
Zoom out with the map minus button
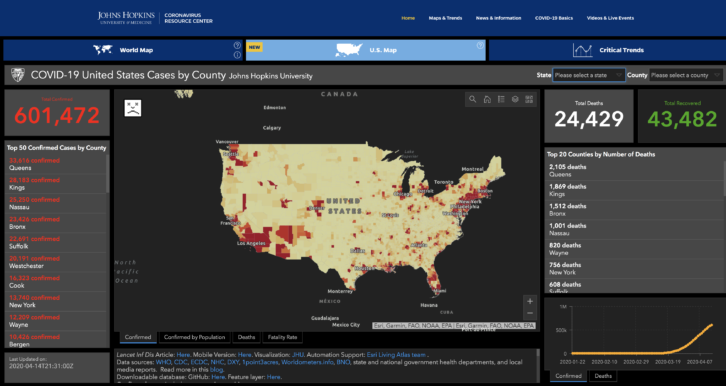530,313
